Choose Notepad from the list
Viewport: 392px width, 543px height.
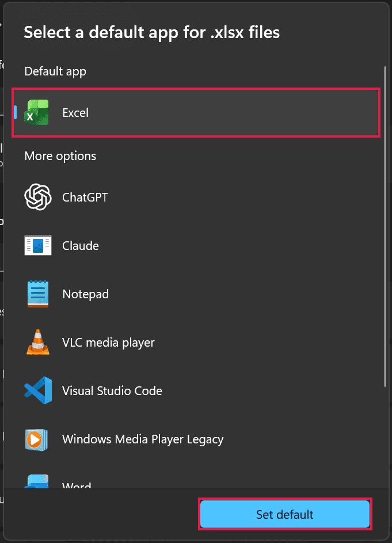pos(197,294)
